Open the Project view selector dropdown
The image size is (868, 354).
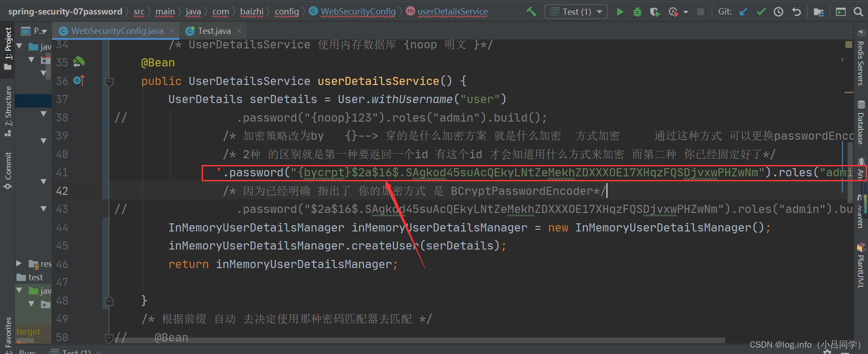[34, 31]
